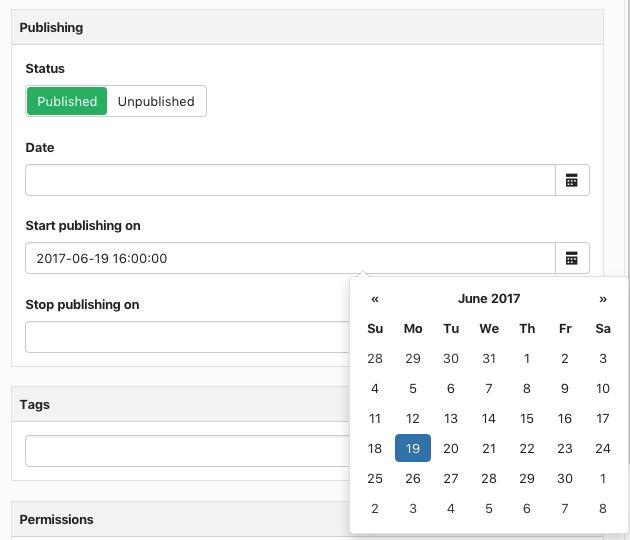Image resolution: width=630 pixels, height=540 pixels.
Task: Click the Start publishing on text field
Action: 290,258
